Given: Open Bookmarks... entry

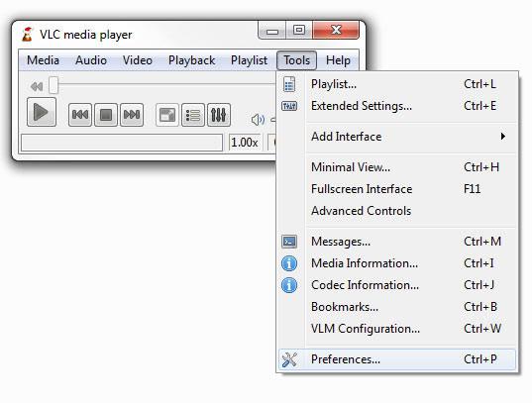Looking at the screenshot, I should point(397,307).
